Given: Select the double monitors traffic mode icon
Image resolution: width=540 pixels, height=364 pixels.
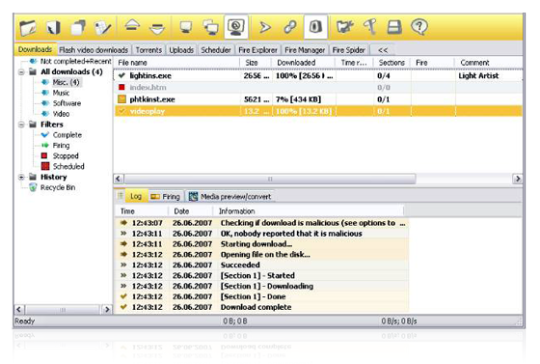Looking at the screenshot, I should coord(211,28).
